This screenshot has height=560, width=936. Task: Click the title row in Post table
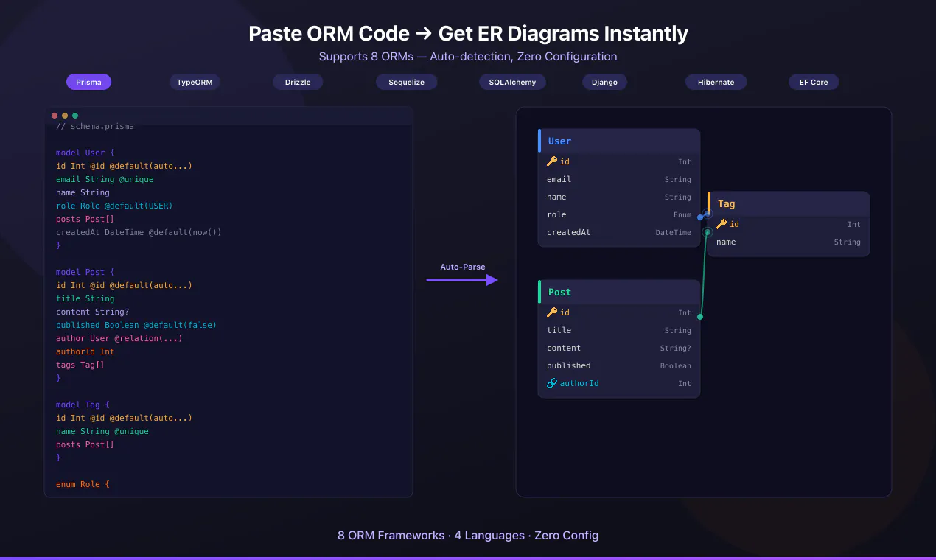(619, 330)
